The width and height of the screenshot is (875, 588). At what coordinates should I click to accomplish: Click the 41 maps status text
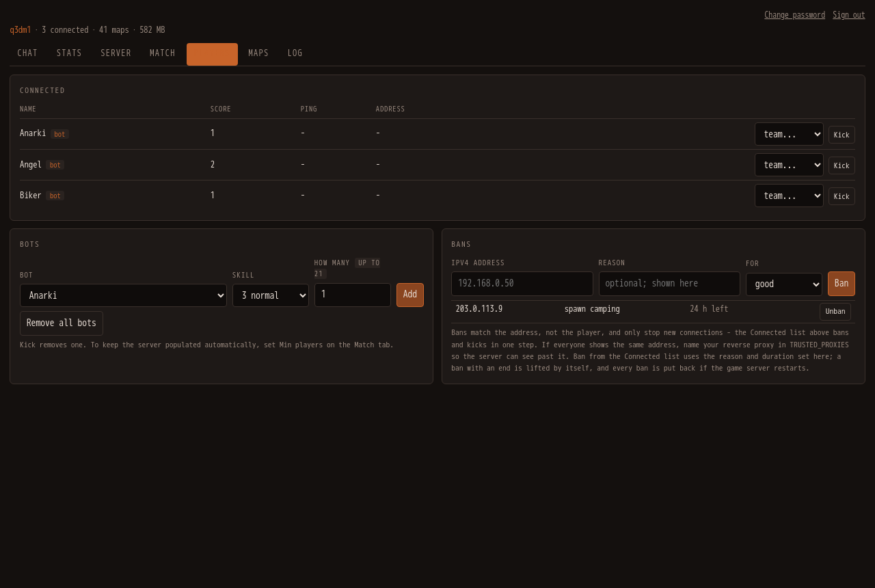pos(114,30)
